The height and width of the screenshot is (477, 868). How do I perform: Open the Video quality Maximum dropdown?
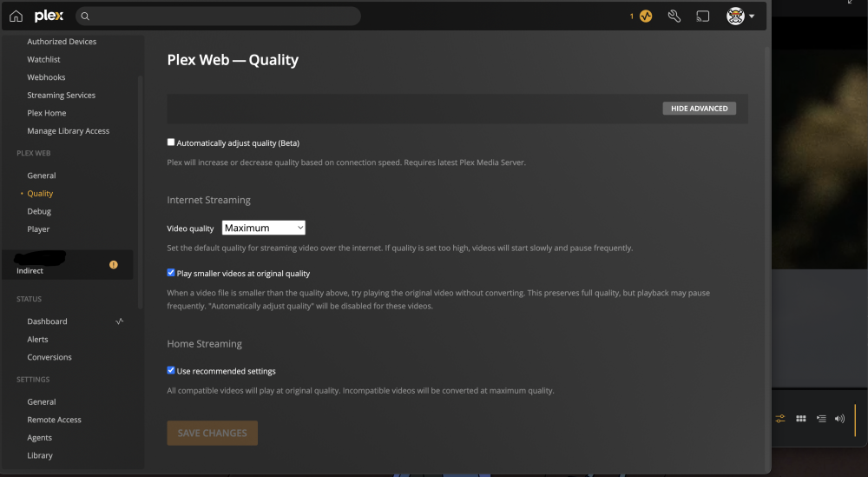pos(264,228)
